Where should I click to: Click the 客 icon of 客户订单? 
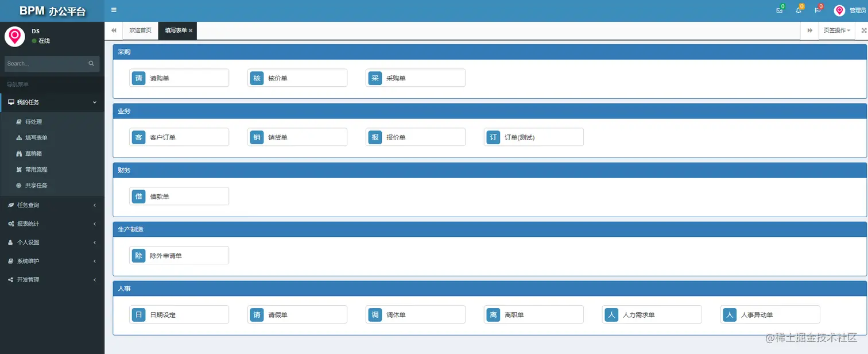pyautogui.click(x=138, y=137)
